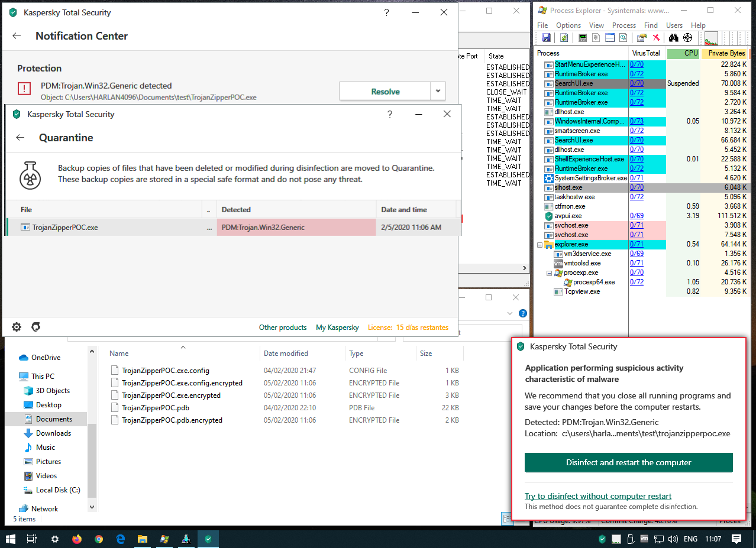Open the Options menu in Process Explorer

click(x=568, y=25)
